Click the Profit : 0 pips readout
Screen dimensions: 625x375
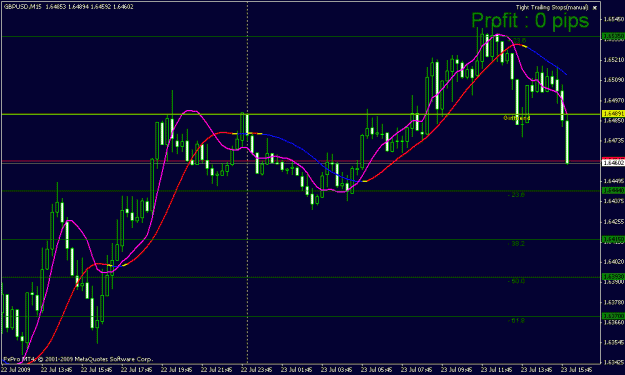pyautogui.click(x=530, y=20)
